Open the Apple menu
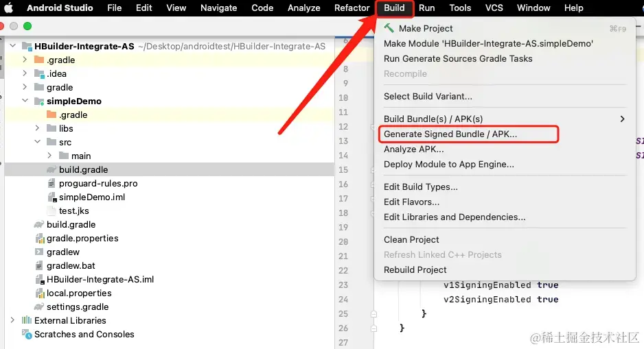The image size is (644, 349). point(8,8)
